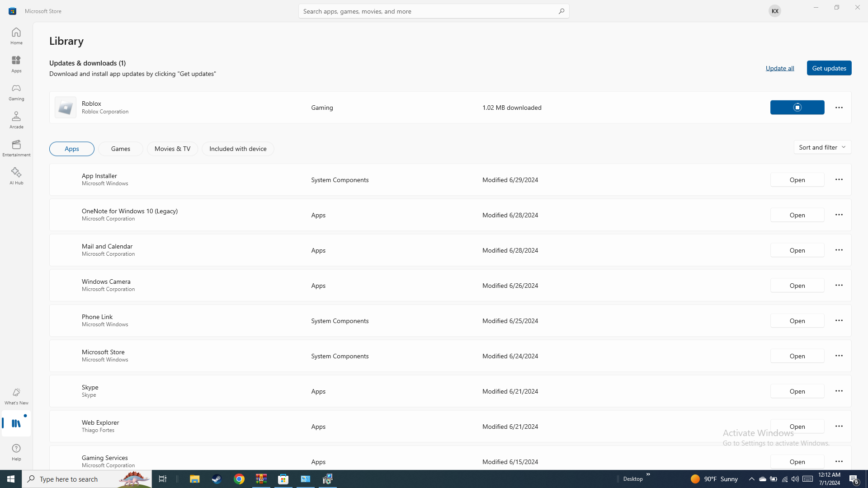This screenshot has height=488, width=868.
Task: Open the Arcade section in sidebar
Action: click(16, 120)
